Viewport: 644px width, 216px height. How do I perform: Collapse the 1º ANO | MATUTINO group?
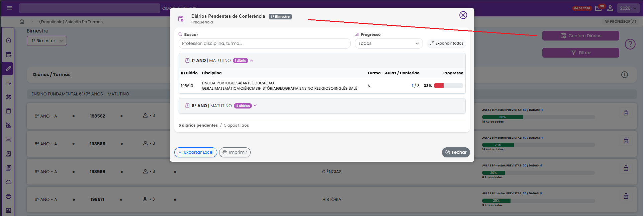coord(252,61)
